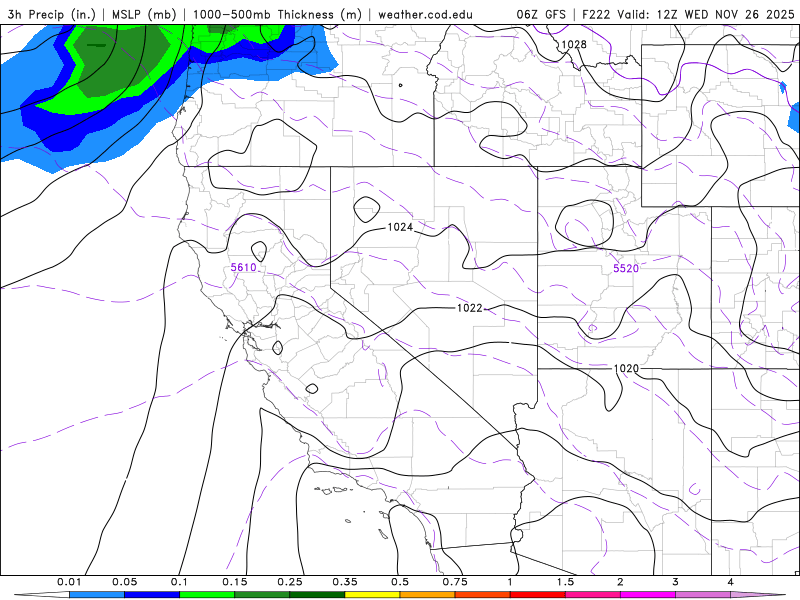This screenshot has height=600, width=800.
Task: Click the 1024 isobar label
Action: pyautogui.click(x=400, y=227)
